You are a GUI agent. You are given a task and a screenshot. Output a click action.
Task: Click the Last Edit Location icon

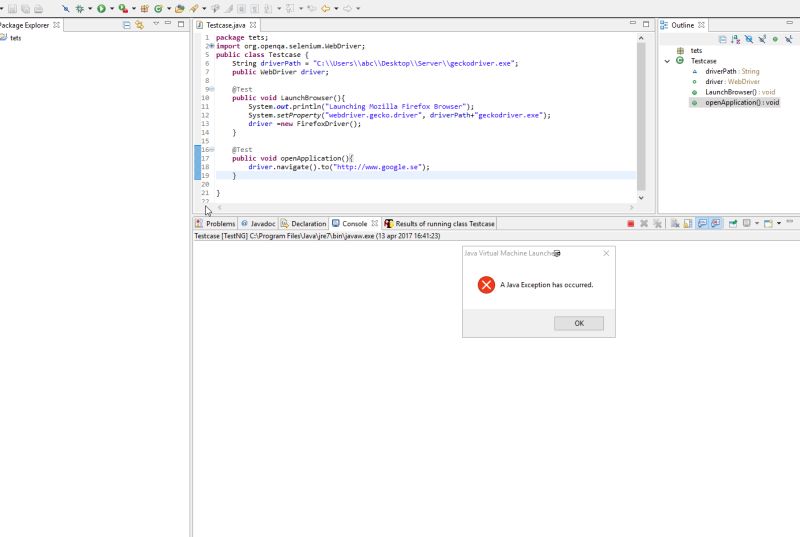pyautogui.click(x=312, y=9)
